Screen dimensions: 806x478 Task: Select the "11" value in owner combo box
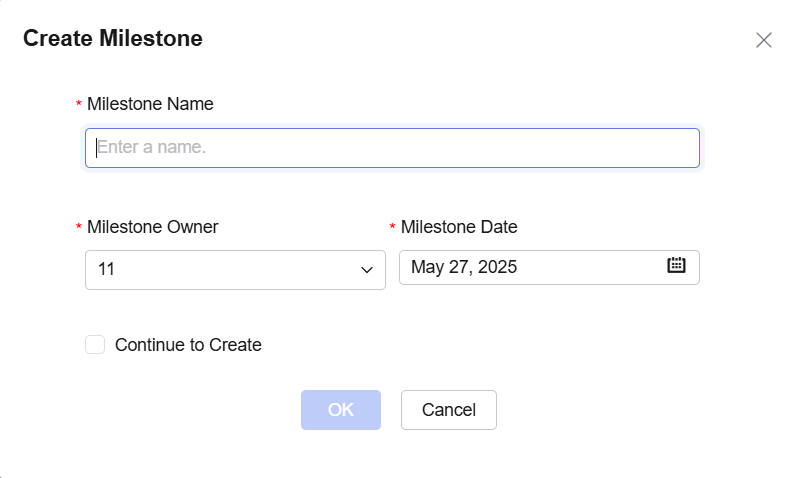pyautogui.click(x=106, y=270)
